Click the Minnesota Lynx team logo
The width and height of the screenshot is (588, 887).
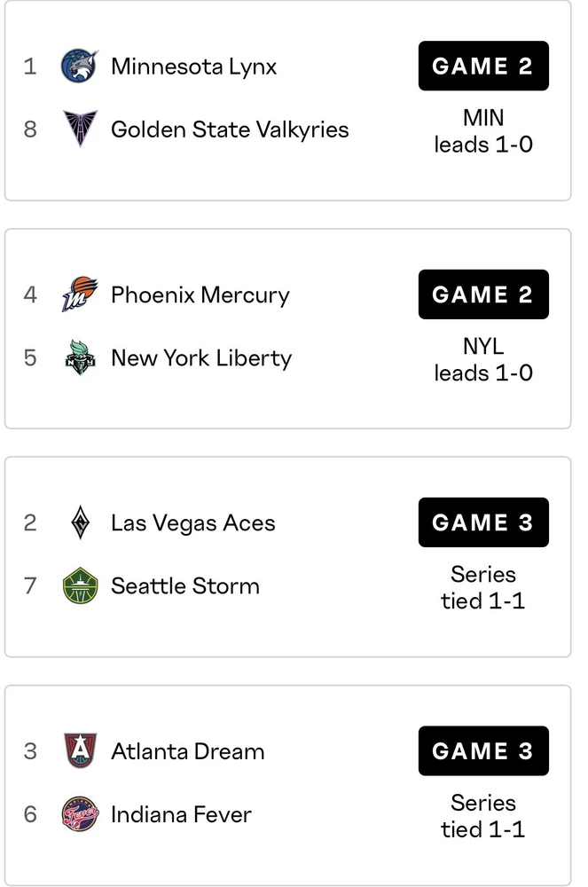80,67
